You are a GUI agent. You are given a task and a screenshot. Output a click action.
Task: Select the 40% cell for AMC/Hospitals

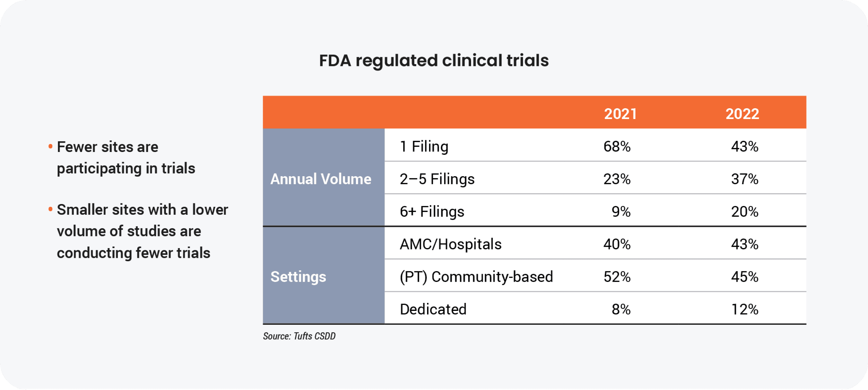coord(617,244)
